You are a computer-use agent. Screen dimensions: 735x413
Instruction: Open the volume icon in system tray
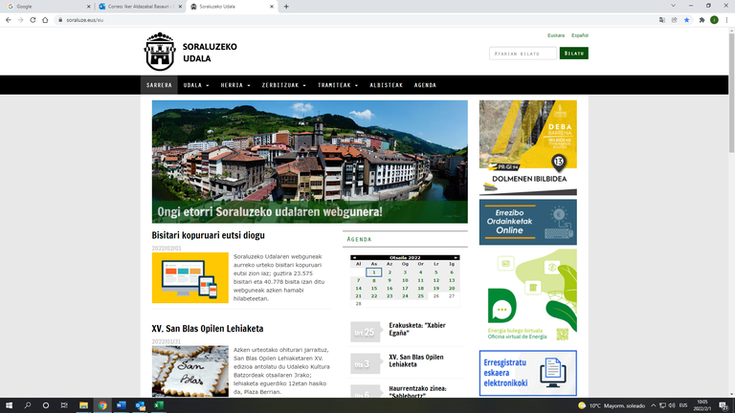(x=672, y=405)
